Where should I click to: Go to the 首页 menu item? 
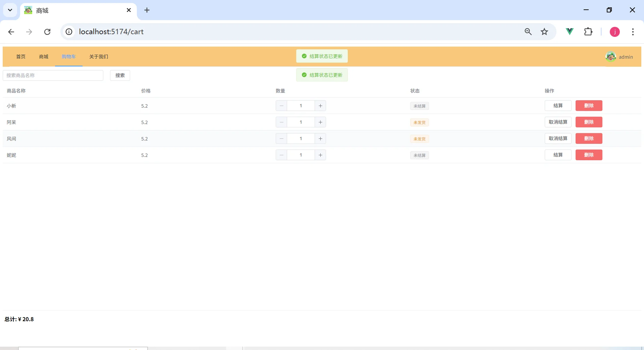tap(21, 57)
